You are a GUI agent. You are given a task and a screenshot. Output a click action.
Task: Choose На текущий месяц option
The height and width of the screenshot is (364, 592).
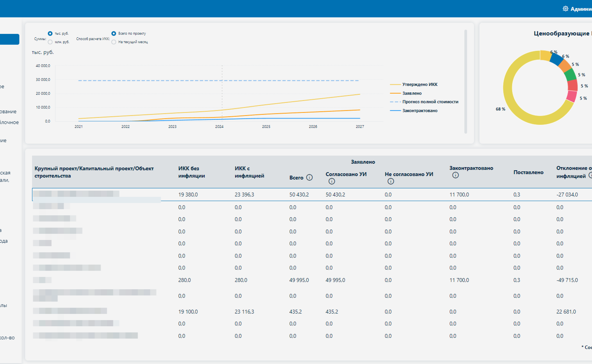114,42
